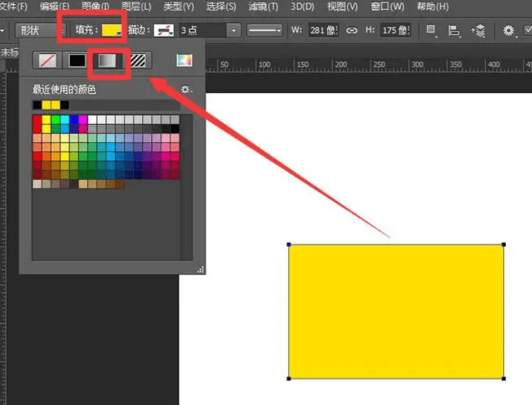Click the rectangle's bottom-right anchor point
The height and width of the screenshot is (405, 532).
click(x=504, y=378)
